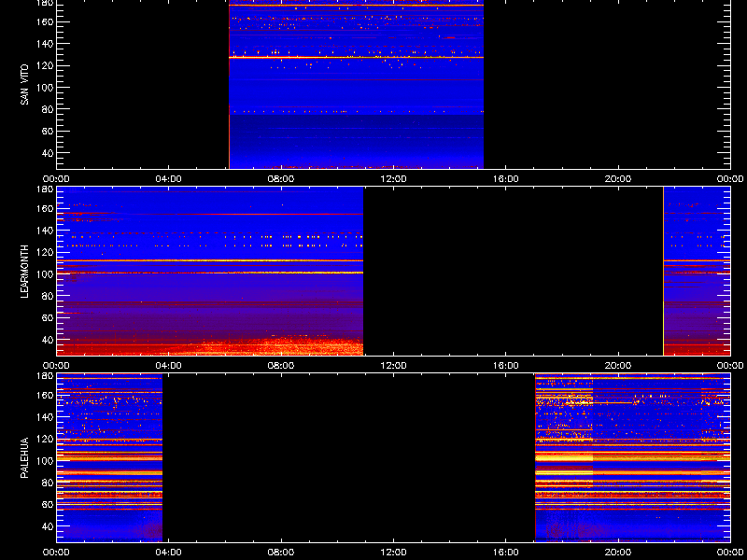Click 16:00 under the San Vito panel
Viewport: 747px width, 560px height.
(506, 179)
